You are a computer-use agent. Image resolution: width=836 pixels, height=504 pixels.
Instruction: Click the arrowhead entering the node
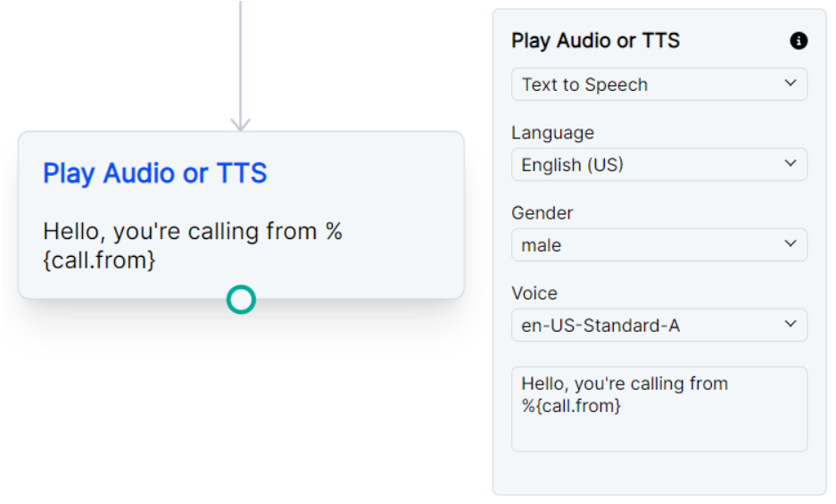[240, 123]
